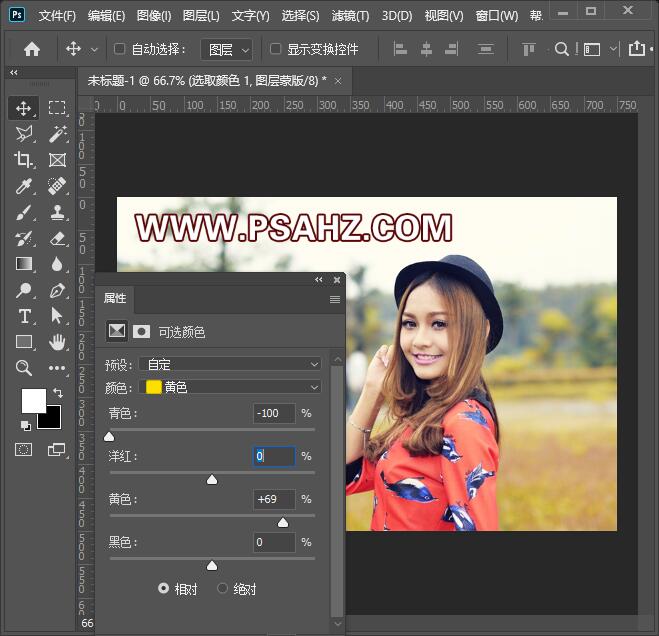
Task: Expand the Move tool preset picker arrow
Action: (95, 50)
